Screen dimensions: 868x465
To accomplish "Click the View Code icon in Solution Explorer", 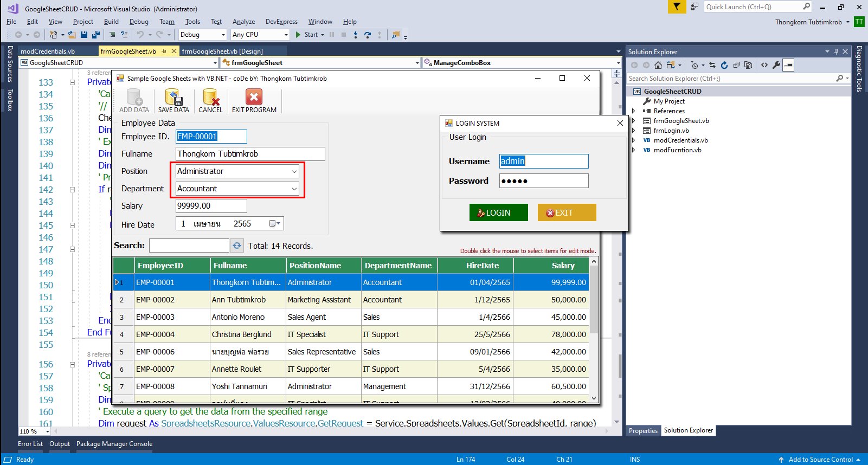I will (x=764, y=65).
